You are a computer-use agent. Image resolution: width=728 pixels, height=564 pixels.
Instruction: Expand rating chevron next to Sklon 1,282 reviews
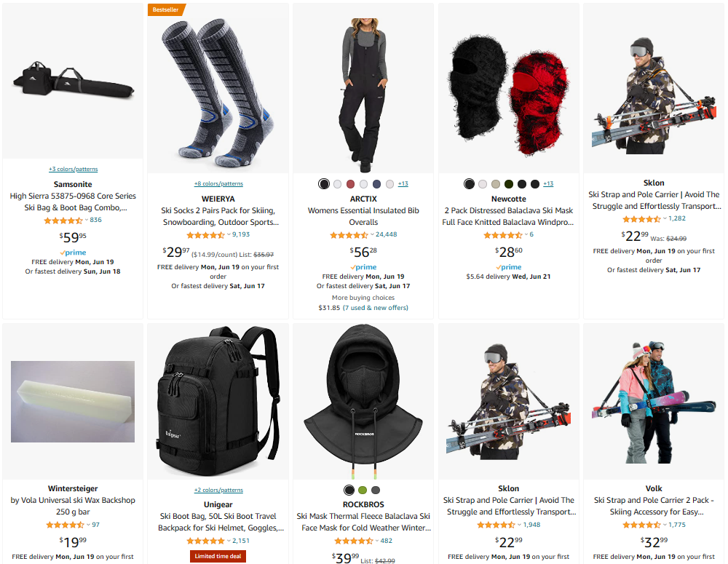click(665, 218)
